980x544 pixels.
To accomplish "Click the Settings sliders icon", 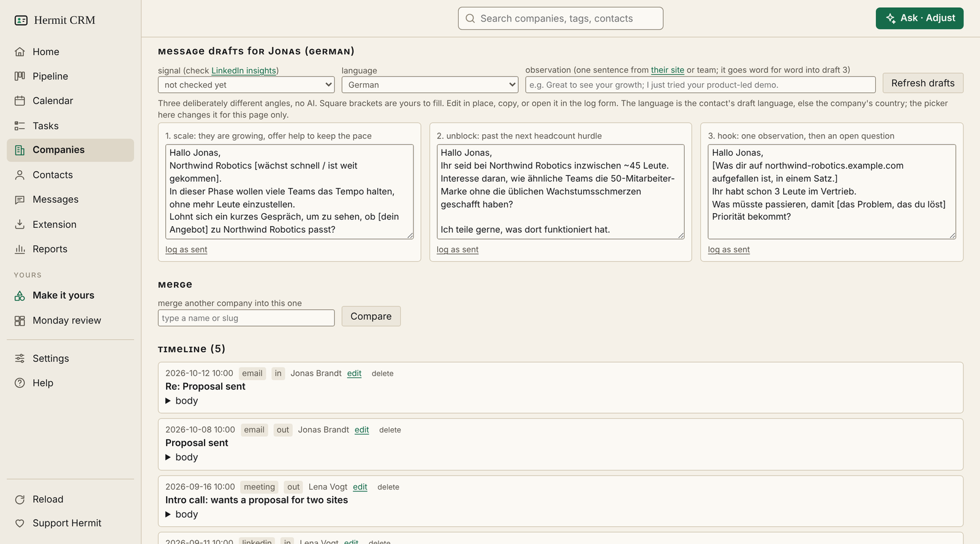I will [x=20, y=358].
